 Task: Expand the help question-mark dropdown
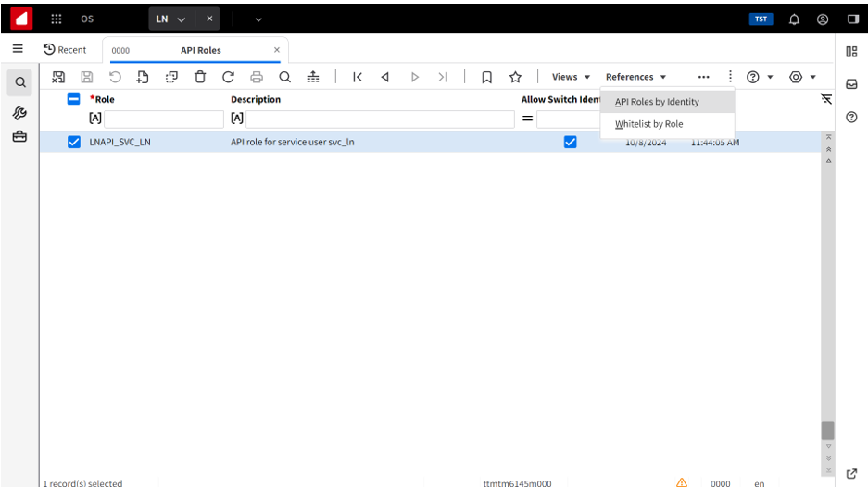click(759, 78)
